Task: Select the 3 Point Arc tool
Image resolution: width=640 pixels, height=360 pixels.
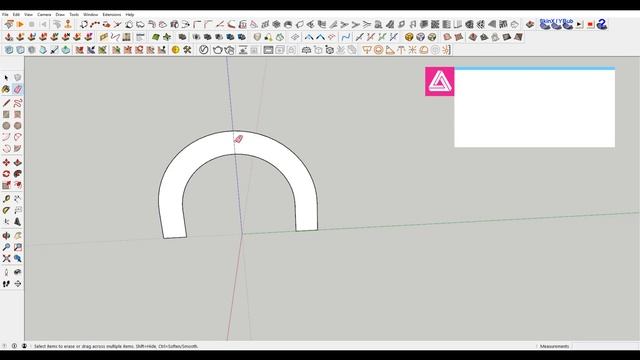Action: click(6, 149)
